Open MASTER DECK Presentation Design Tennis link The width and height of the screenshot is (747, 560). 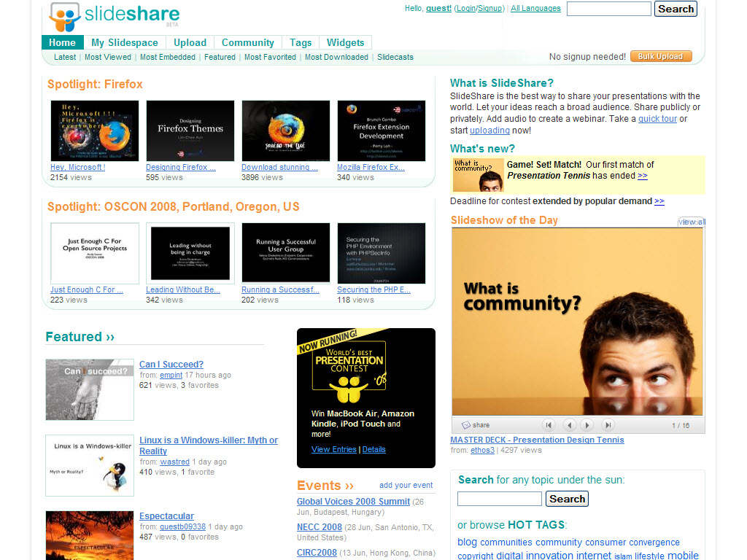tap(537, 440)
